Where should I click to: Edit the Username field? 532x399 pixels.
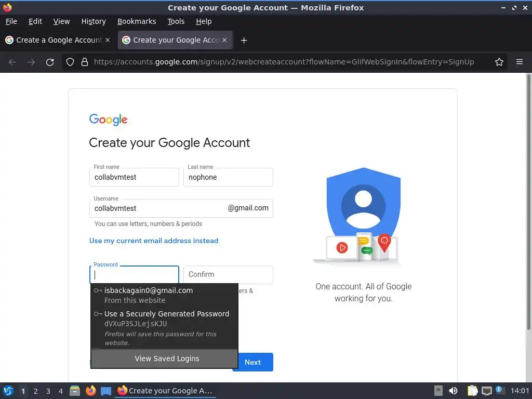181,208
